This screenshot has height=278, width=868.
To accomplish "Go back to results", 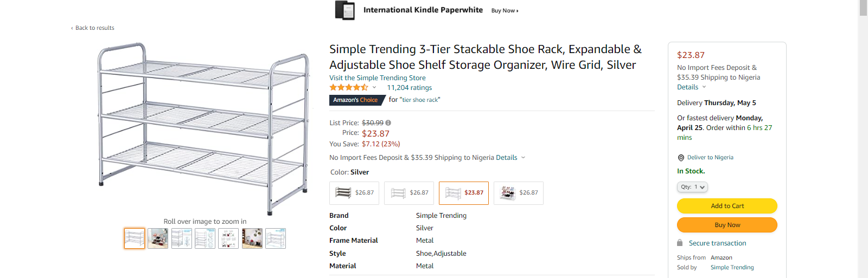I will click(x=93, y=28).
